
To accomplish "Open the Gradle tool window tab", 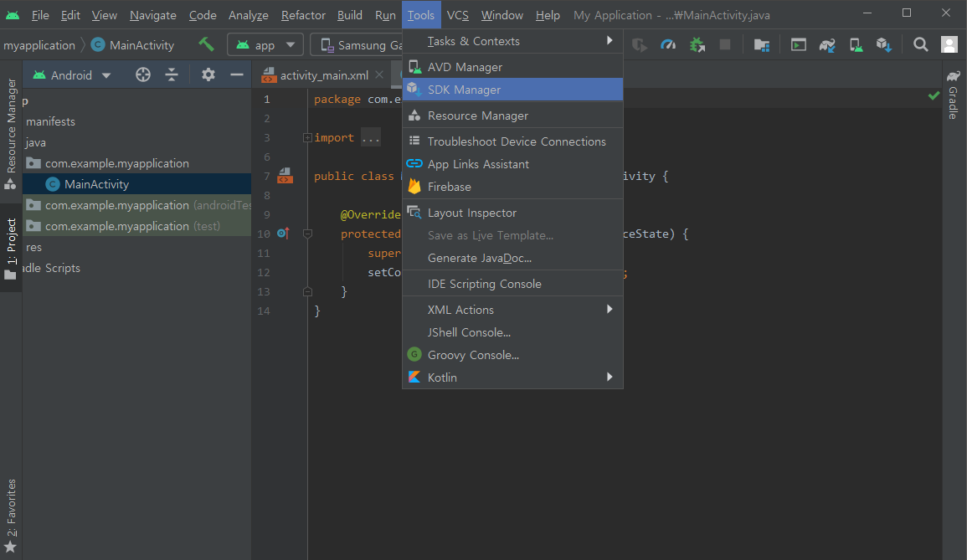I will point(954,95).
